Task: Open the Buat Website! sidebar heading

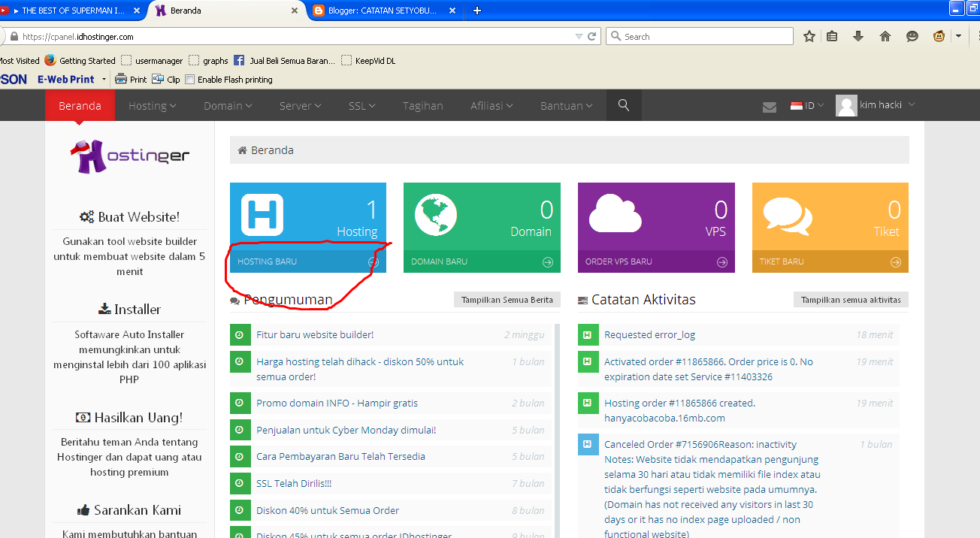Action: point(129,216)
